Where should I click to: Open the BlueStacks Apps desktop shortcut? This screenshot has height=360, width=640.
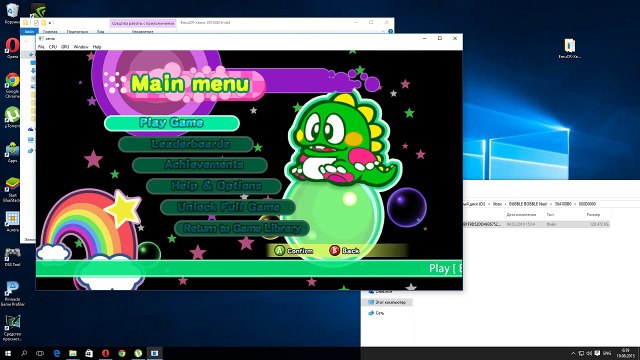pyautogui.click(x=12, y=152)
